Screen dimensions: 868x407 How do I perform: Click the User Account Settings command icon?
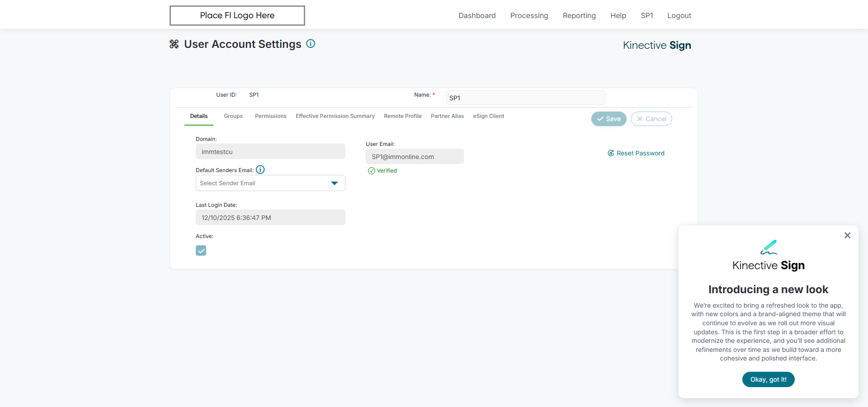[x=174, y=44]
